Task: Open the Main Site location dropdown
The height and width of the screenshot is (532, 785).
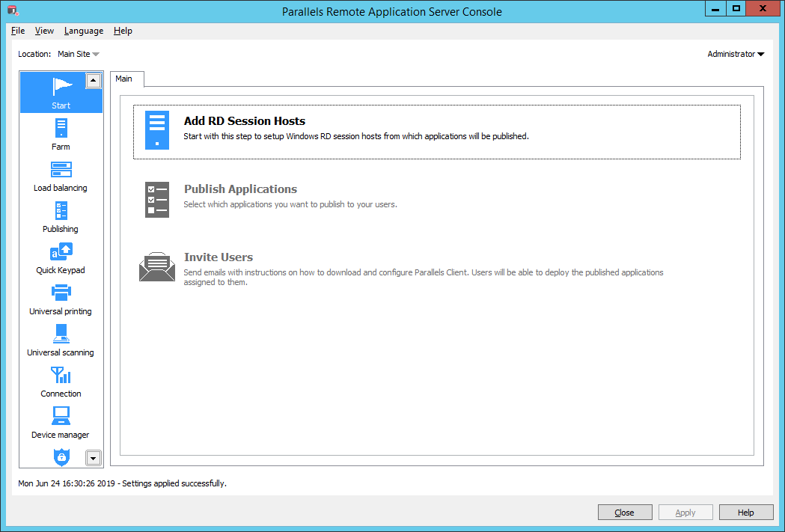Action: pos(78,54)
